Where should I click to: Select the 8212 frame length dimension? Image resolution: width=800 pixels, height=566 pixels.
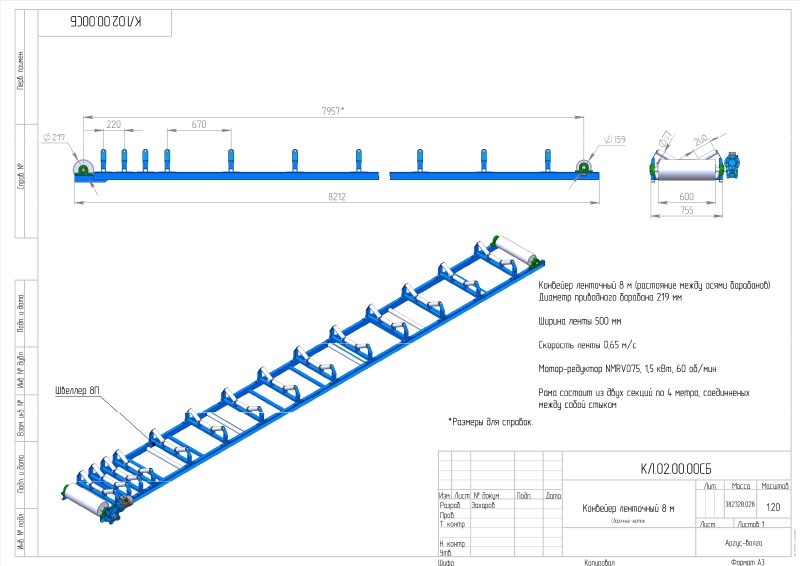coord(337,196)
